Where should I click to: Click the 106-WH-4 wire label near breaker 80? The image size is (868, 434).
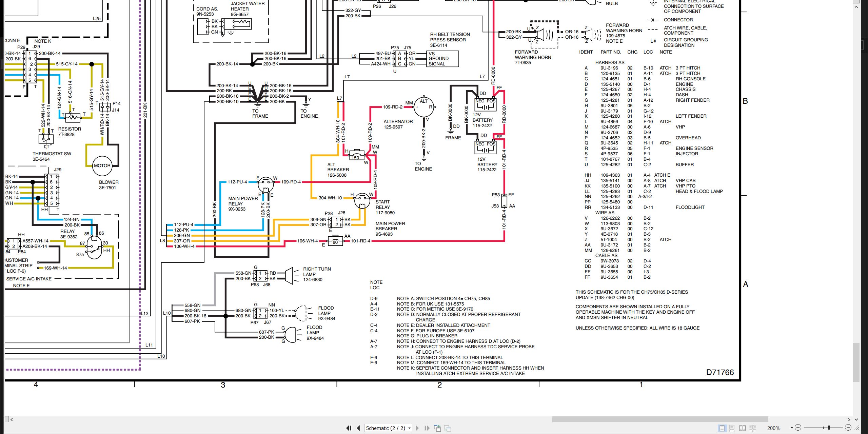[x=308, y=241]
